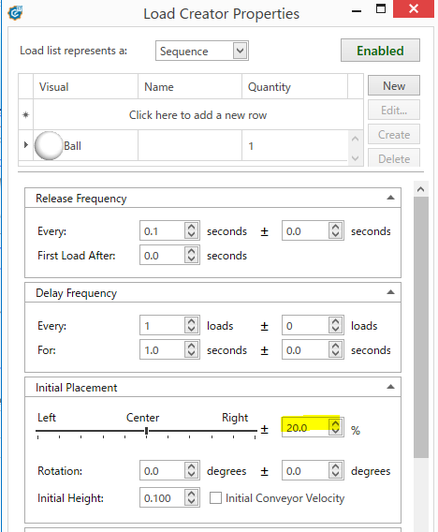Increase Initial Height spinner value

(x=191, y=494)
